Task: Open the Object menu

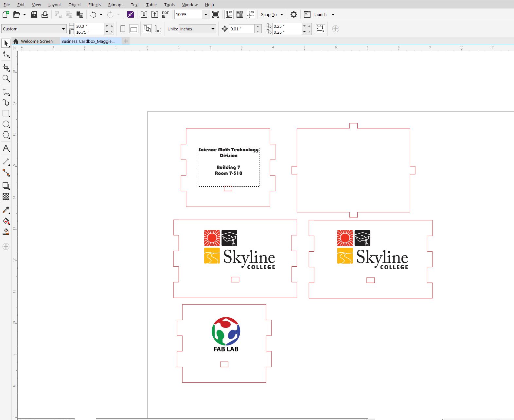Action: [x=75, y=5]
